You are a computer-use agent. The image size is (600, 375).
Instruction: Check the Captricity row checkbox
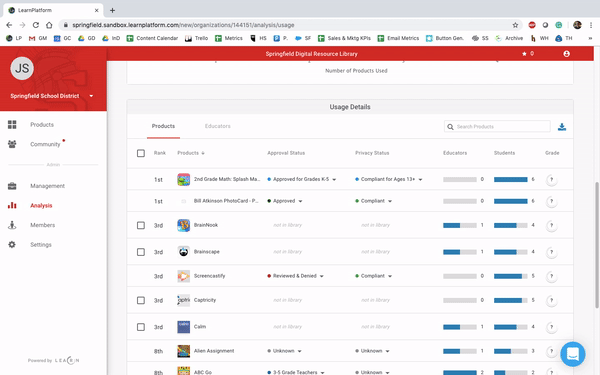[x=141, y=300]
